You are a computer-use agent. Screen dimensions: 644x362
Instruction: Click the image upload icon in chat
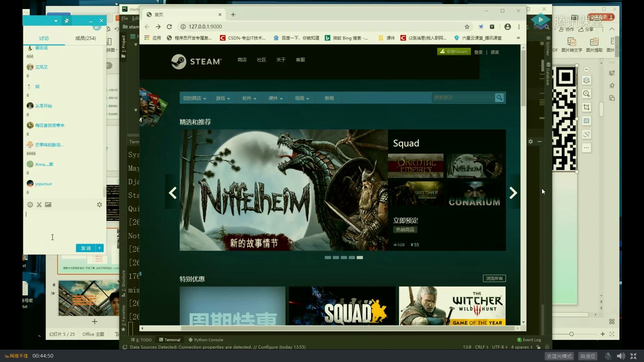tap(48, 205)
